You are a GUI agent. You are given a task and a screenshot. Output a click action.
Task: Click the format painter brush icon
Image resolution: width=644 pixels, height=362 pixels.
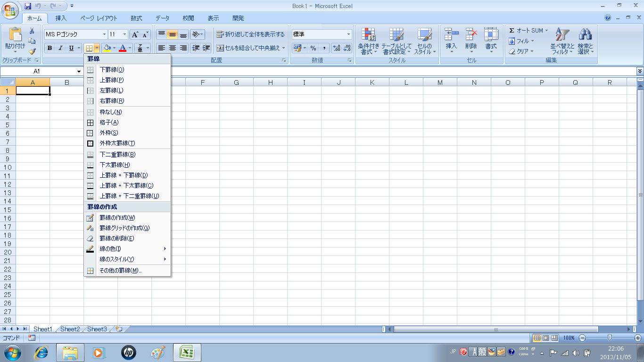tap(32, 51)
